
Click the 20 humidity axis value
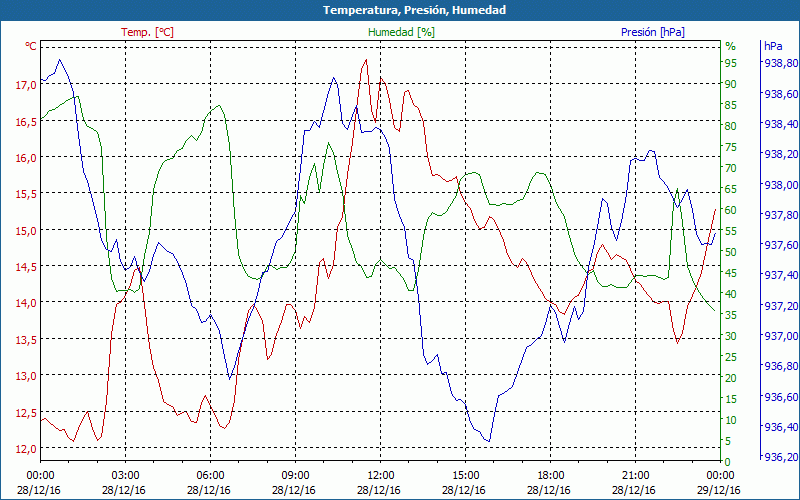[x=731, y=378]
